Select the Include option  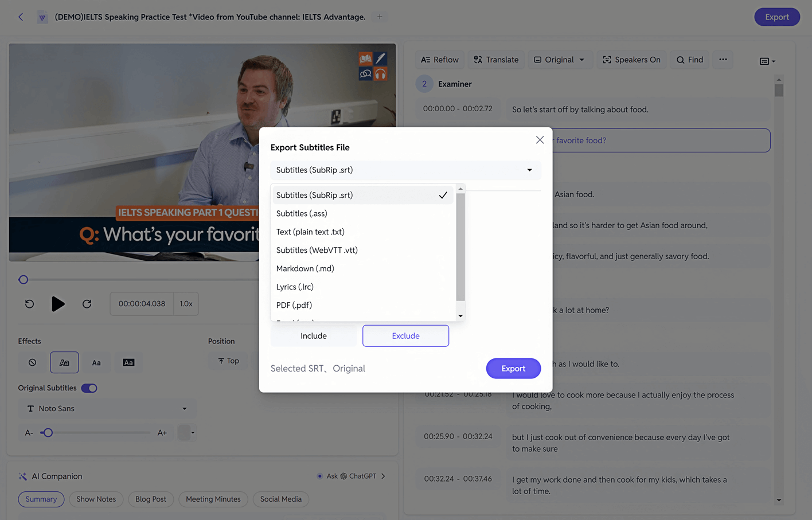tap(314, 336)
